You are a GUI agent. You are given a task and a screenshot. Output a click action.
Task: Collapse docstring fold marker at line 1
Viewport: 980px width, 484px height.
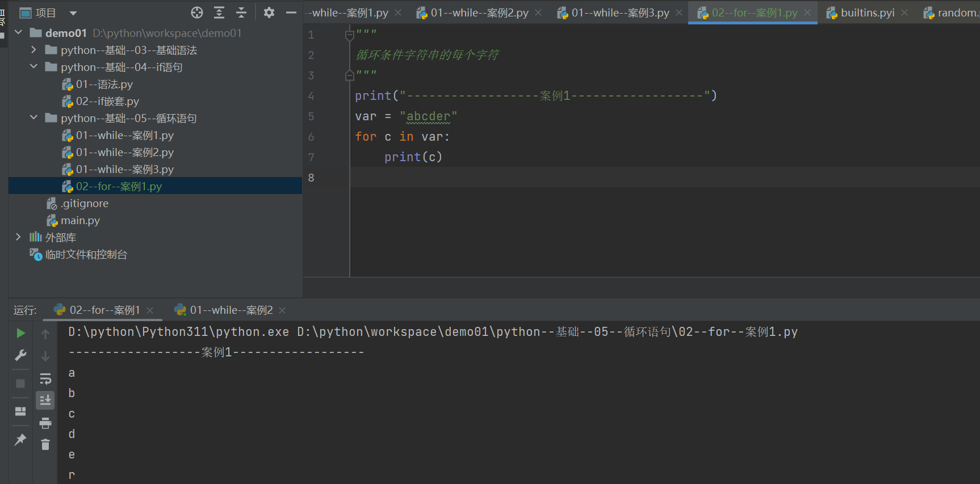tap(350, 35)
